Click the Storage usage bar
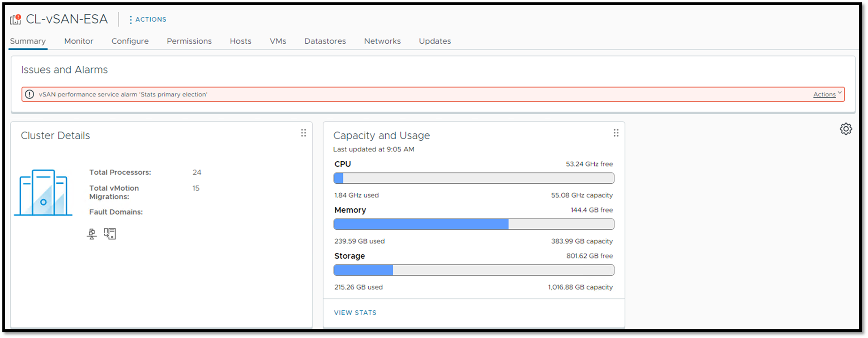Viewport: 868px width, 338px height. [473, 270]
